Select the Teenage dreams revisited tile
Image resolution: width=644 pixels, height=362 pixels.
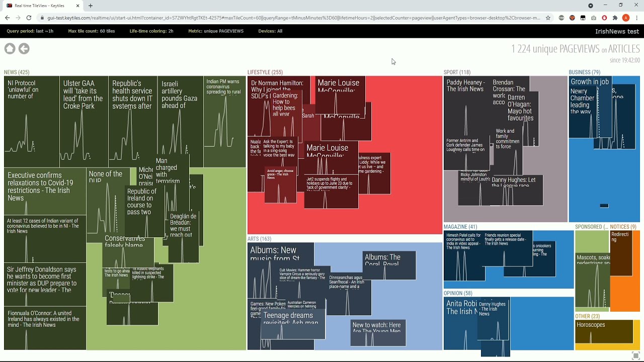(293, 324)
